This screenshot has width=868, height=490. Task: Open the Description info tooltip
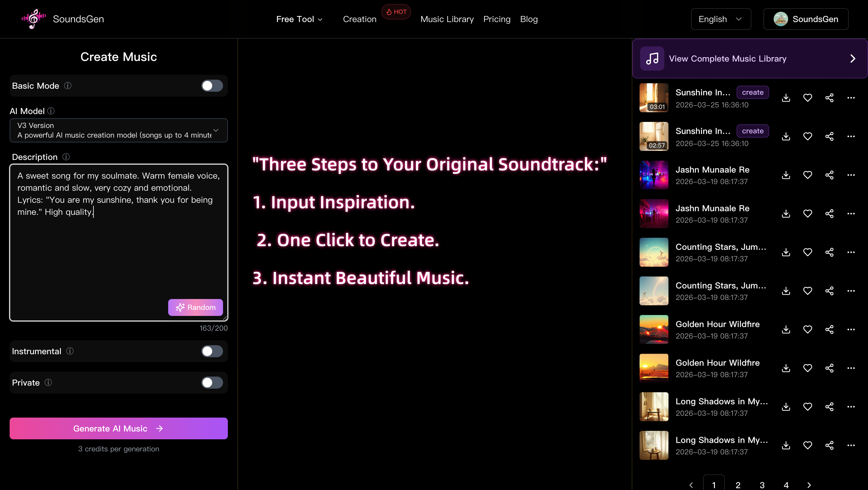66,157
